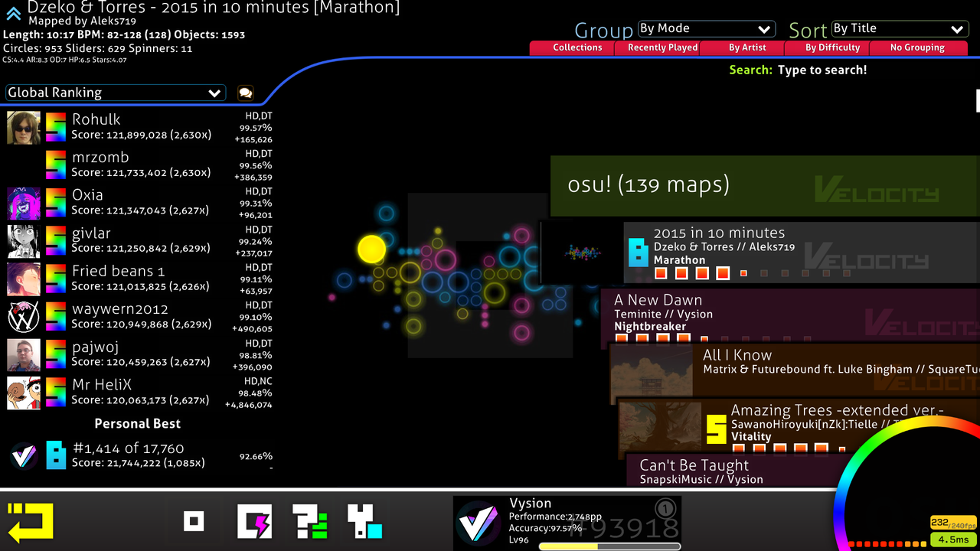
Task: Click the double-chevron icon beside the song title
Action: (x=14, y=13)
